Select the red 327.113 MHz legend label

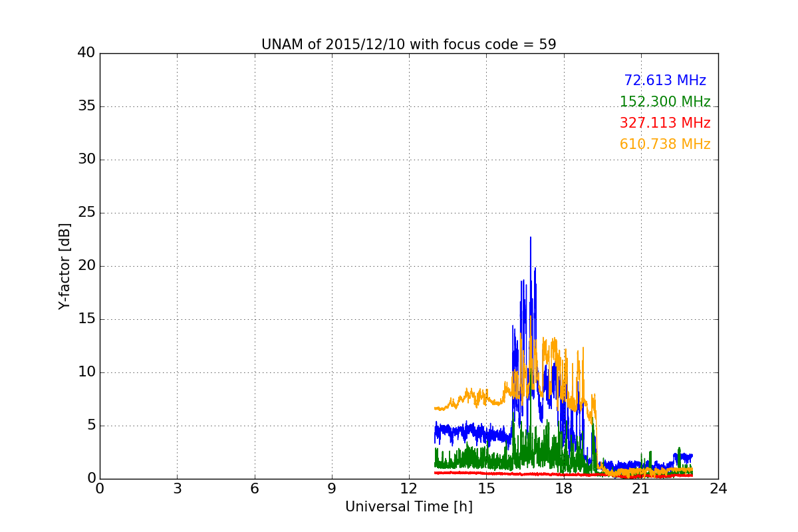click(665, 123)
